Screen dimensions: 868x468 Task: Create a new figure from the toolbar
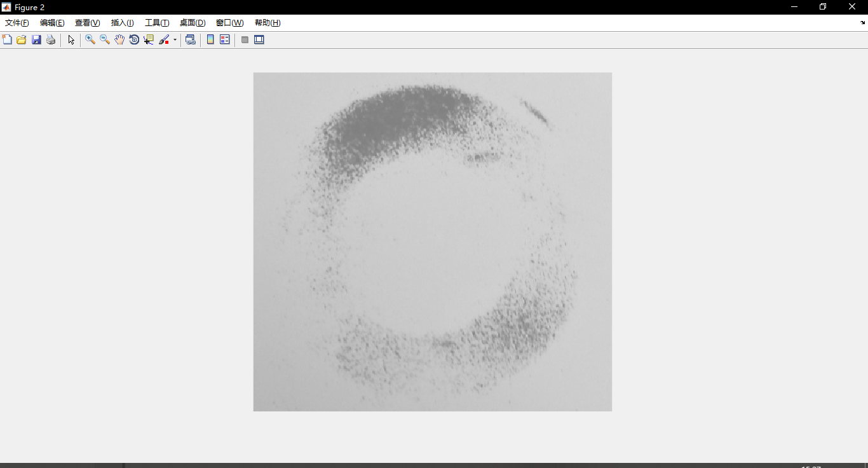click(x=8, y=39)
